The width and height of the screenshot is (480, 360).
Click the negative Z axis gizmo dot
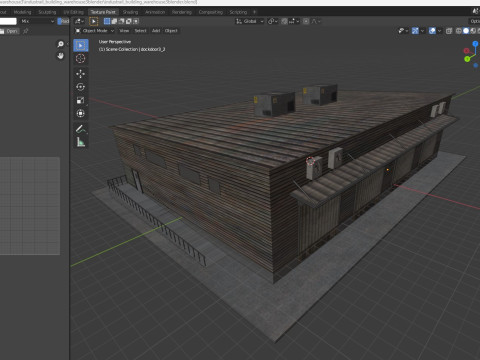point(476,65)
